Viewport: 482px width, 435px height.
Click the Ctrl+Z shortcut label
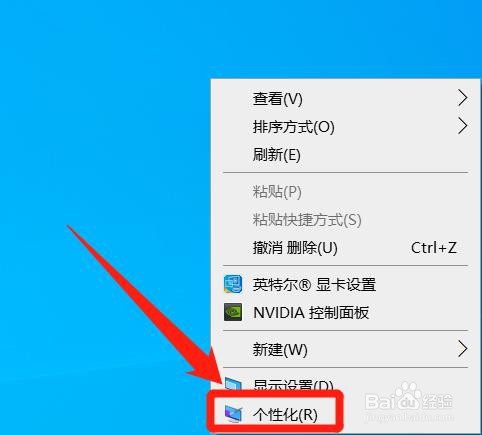(433, 248)
